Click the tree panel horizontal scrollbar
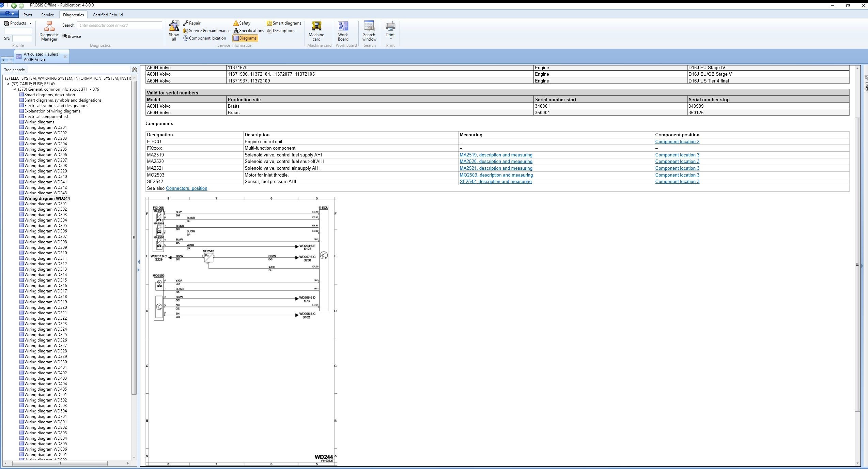 point(60,464)
